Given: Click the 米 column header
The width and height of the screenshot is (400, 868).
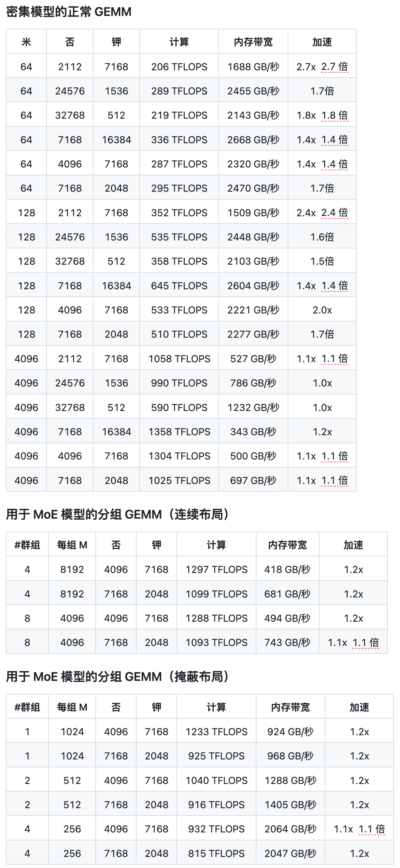Looking at the screenshot, I should [x=26, y=42].
